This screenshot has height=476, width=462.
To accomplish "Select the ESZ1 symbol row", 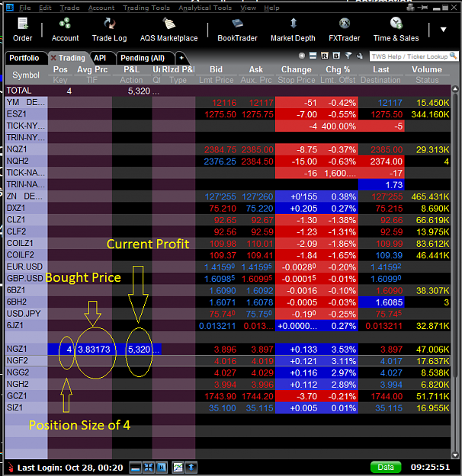I will [x=26, y=114].
